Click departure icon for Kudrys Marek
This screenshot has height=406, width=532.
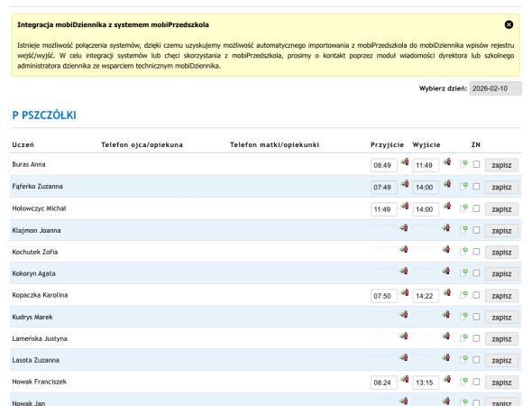coord(446,314)
